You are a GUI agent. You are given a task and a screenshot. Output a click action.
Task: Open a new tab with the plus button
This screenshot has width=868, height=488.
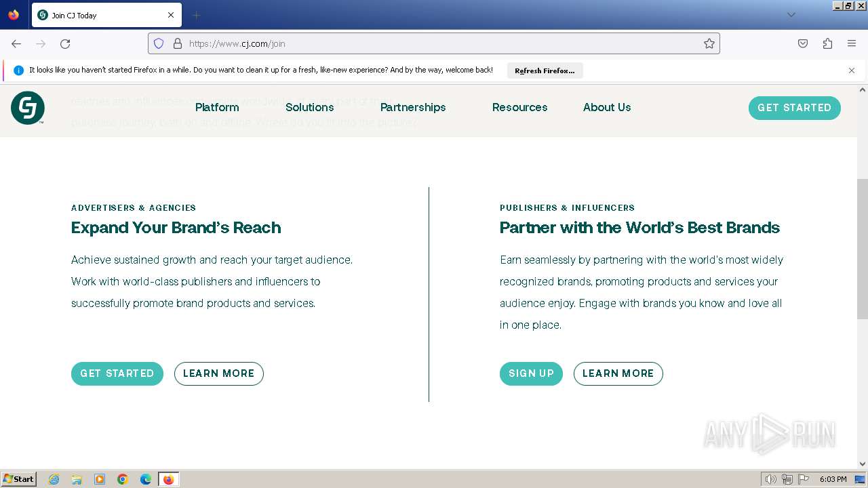196,15
